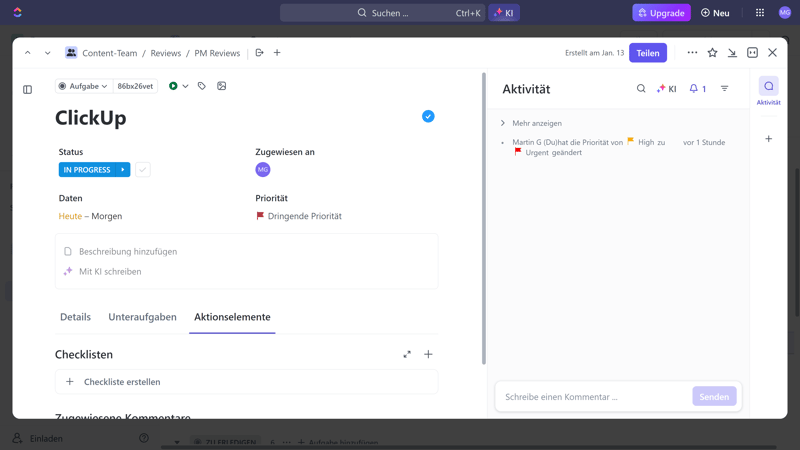Go to previous task arrow
Image resolution: width=800 pixels, height=450 pixels.
click(28, 53)
